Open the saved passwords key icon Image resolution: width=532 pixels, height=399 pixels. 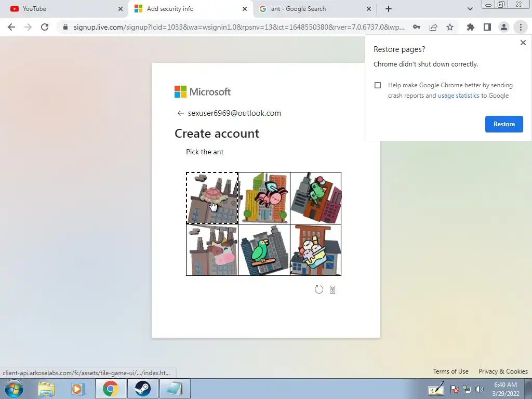click(417, 27)
